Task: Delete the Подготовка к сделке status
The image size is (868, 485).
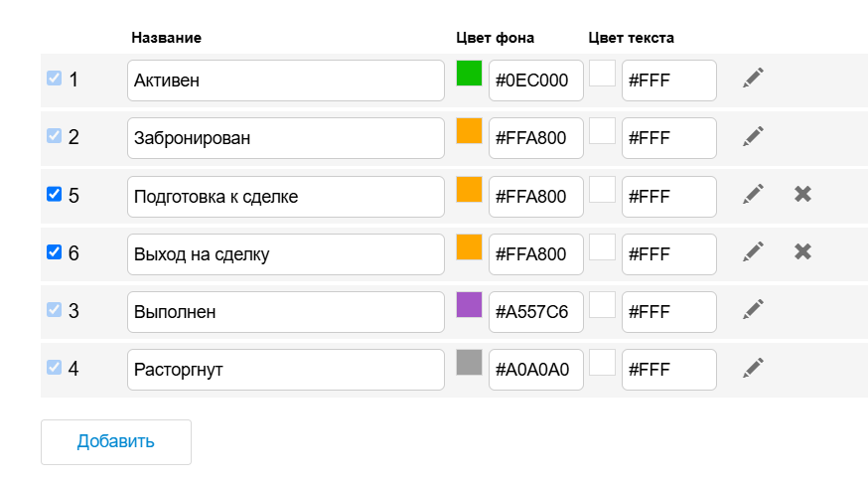Action: click(x=803, y=194)
